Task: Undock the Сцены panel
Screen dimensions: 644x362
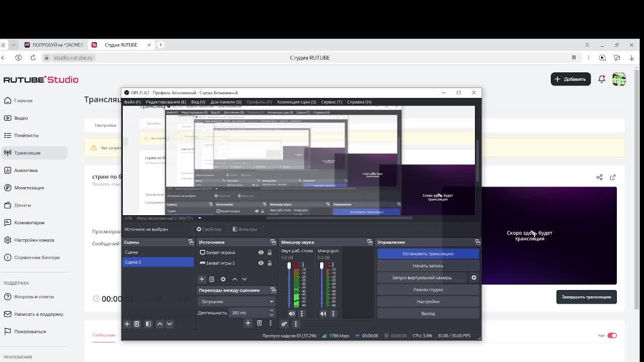Action: point(191,242)
